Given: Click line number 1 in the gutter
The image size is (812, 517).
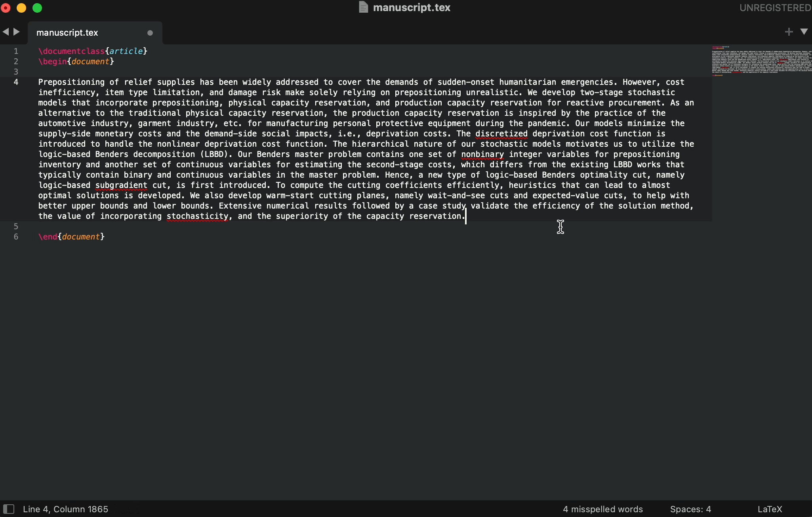Looking at the screenshot, I should [16, 51].
